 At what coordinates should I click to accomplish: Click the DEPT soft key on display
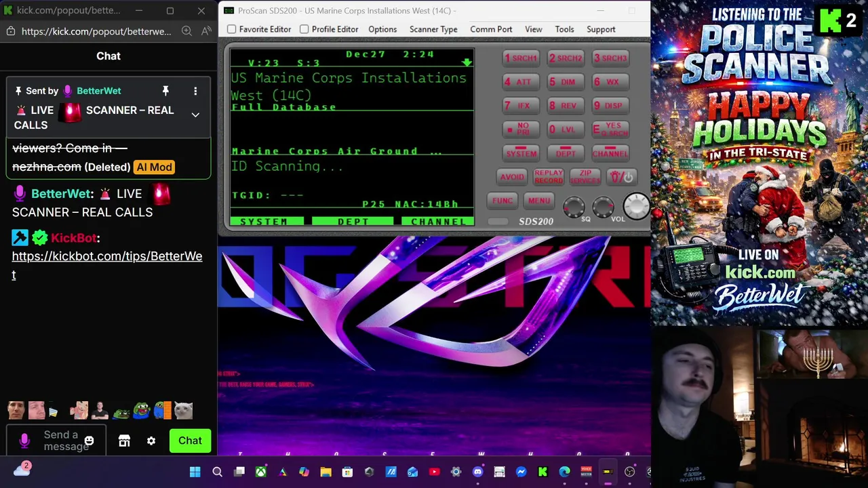[x=353, y=222]
